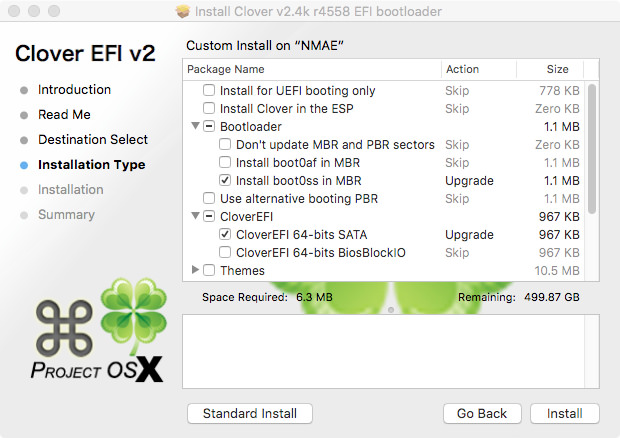The image size is (620, 438).
Task: Expand the Themes group
Action: (x=195, y=270)
